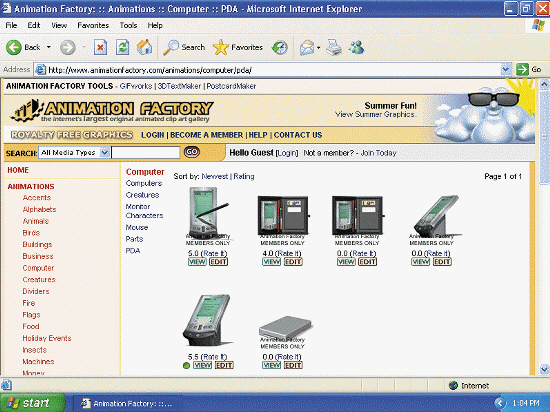The height and width of the screenshot is (412, 550).
Task: Go to Home page via house icon
Action: tap(144, 47)
